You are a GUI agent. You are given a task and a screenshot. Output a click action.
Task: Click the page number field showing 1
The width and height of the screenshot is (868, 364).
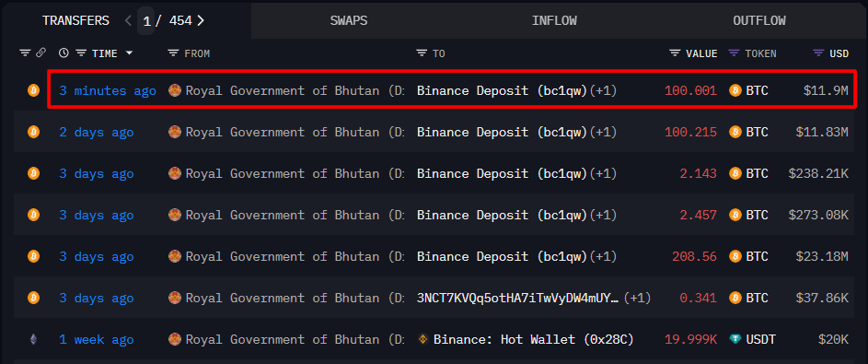(145, 21)
